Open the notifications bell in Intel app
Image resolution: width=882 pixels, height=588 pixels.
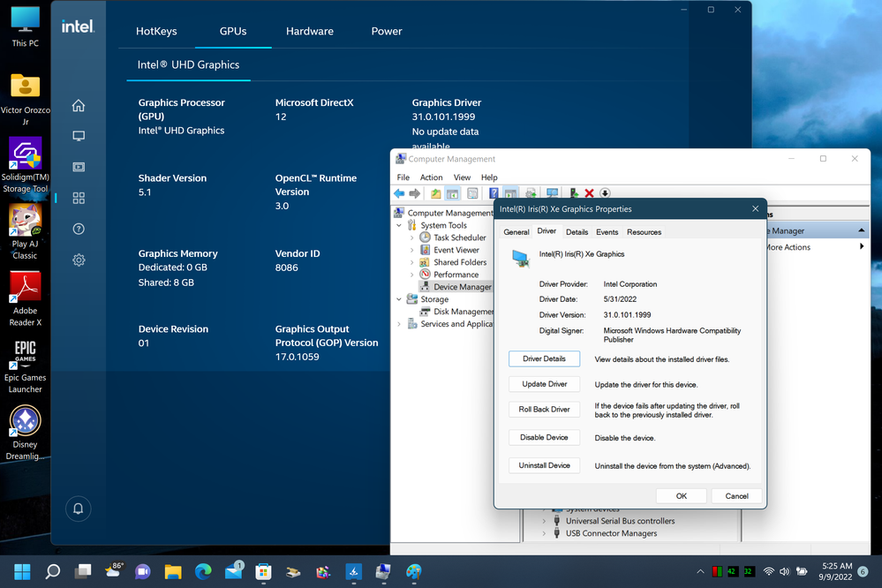[x=79, y=509]
